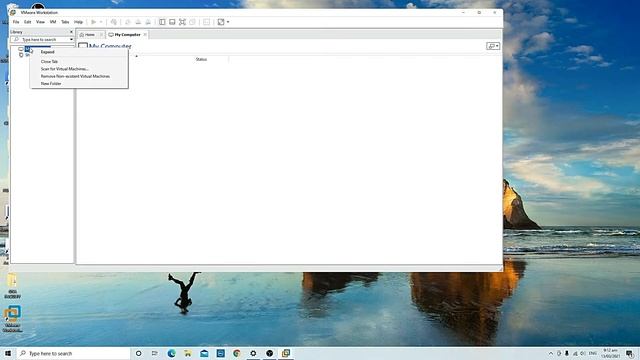Launch Google Chrome from taskbar
This screenshot has width=640, height=360.
click(x=237, y=353)
